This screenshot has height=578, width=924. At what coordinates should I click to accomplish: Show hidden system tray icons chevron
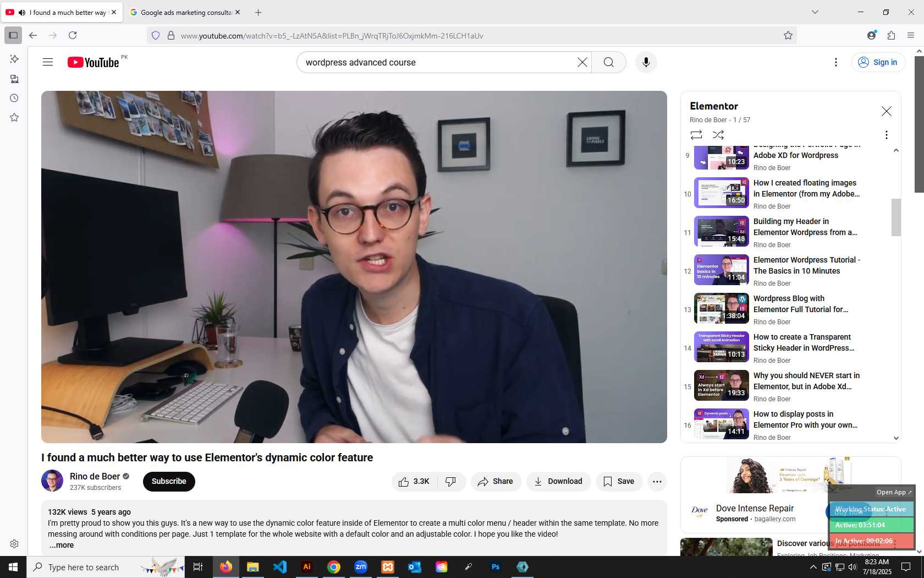(x=813, y=567)
